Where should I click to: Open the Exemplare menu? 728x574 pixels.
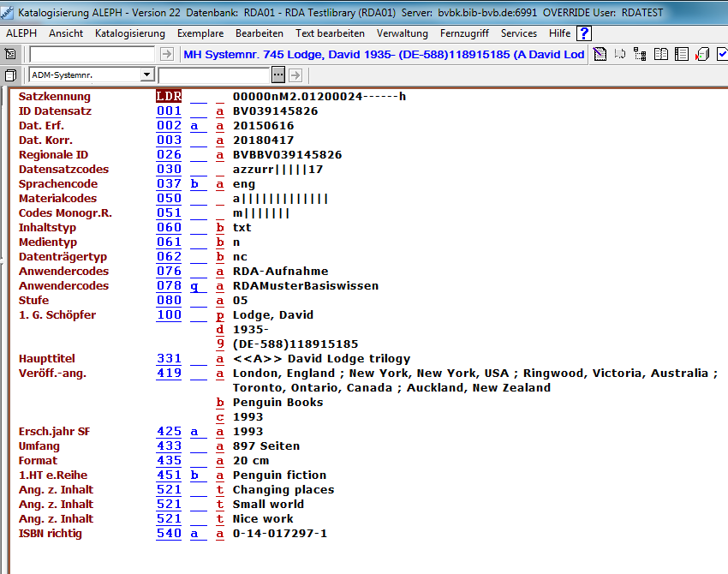tap(200, 33)
